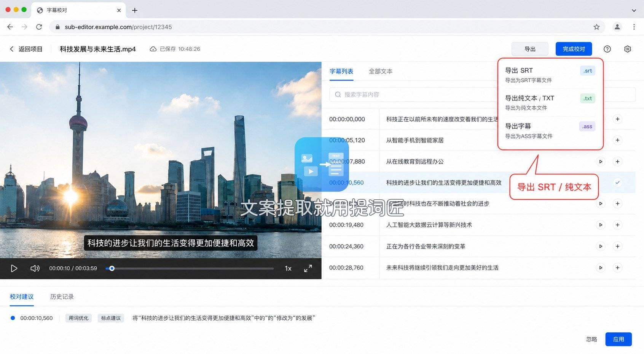Switch to the 全部文本 tab
Image resolution: width=644 pixels, height=354 pixels.
coord(381,71)
